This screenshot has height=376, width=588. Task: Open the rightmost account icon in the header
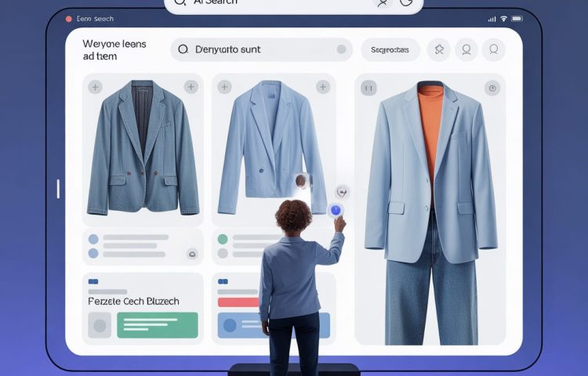493,49
